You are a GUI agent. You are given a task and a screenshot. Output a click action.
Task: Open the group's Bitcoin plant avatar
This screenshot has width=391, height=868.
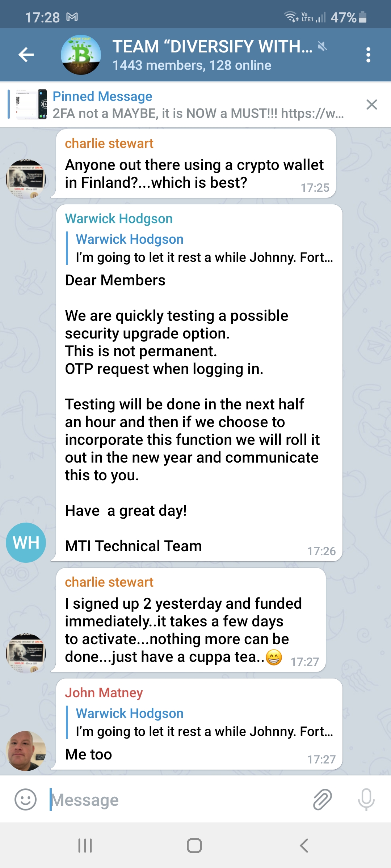[x=81, y=55]
